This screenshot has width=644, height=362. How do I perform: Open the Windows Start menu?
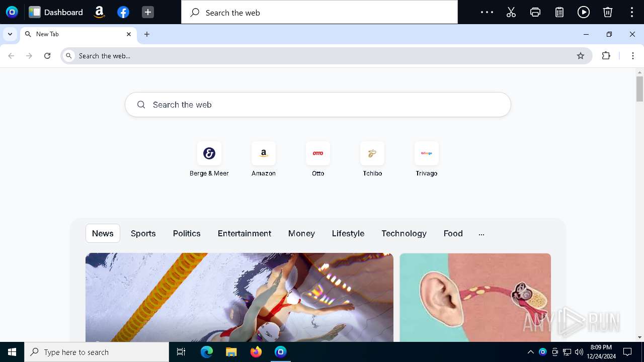[x=12, y=352]
